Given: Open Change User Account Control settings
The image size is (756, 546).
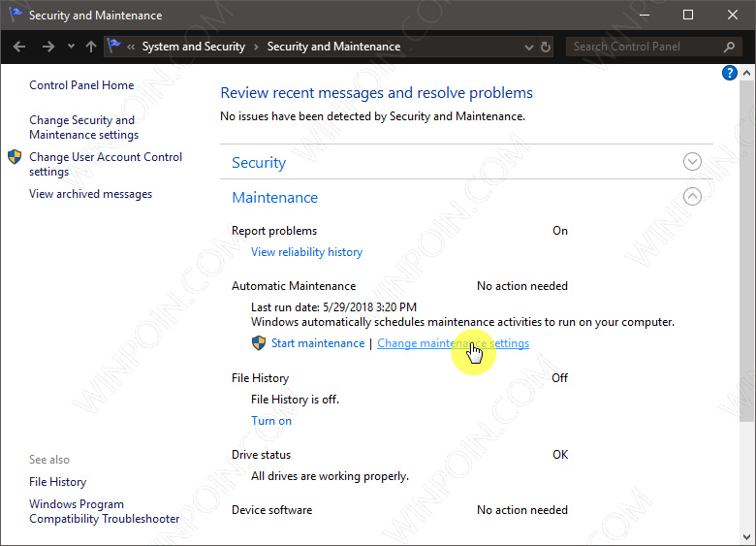Looking at the screenshot, I should 106,164.
